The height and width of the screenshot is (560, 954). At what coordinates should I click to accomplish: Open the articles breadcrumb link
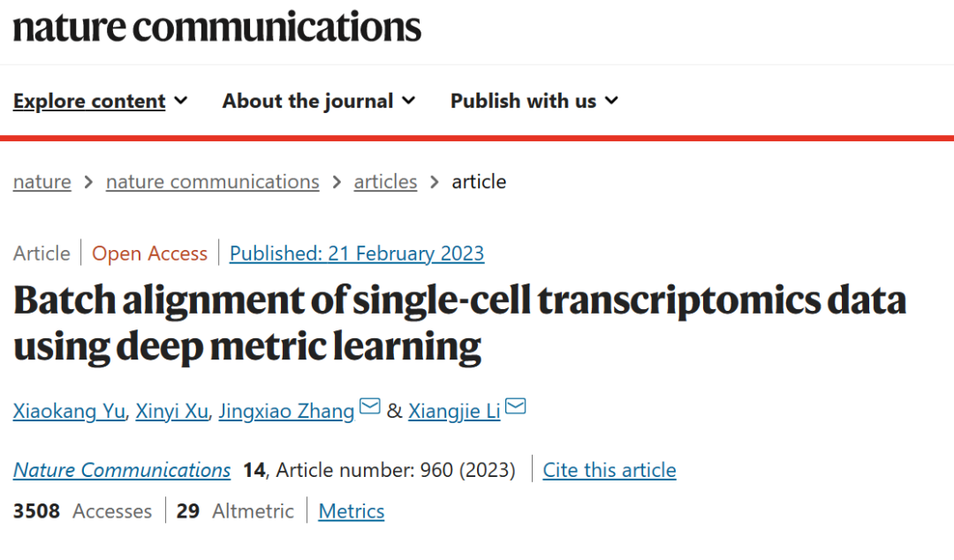[x=385, y=182]
